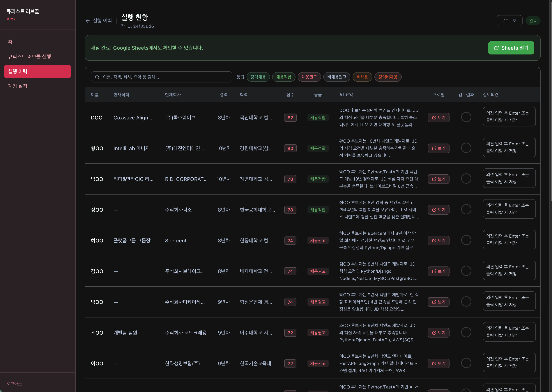Open profile 보기 for 이OO 한화생명보험 row
Screen dimensions: 552x392
(x=438, y=363)
